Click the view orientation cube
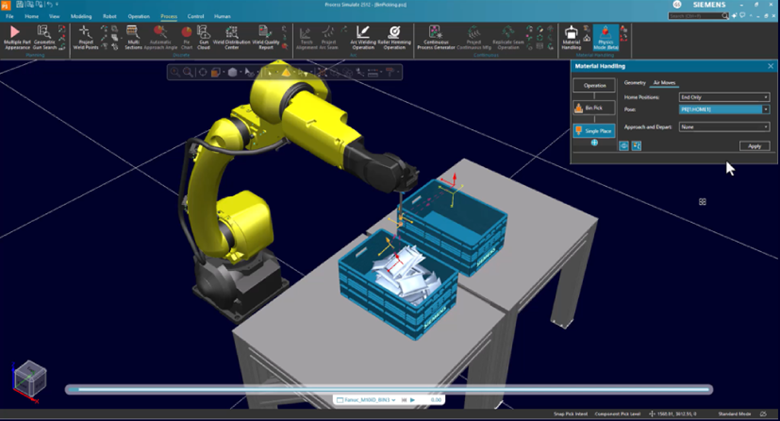The image size is (780, 421). coord(27,376)
